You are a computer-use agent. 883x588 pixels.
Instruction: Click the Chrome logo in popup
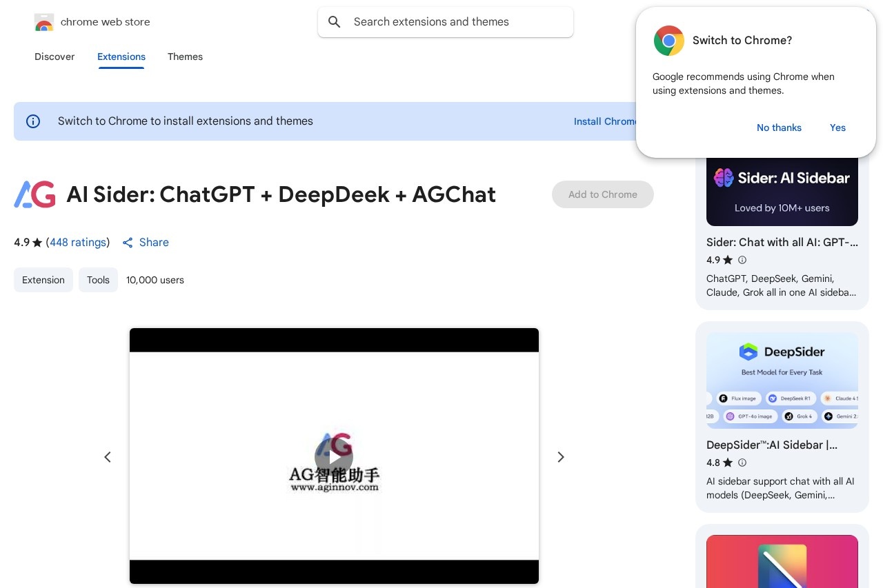point(668,41)
